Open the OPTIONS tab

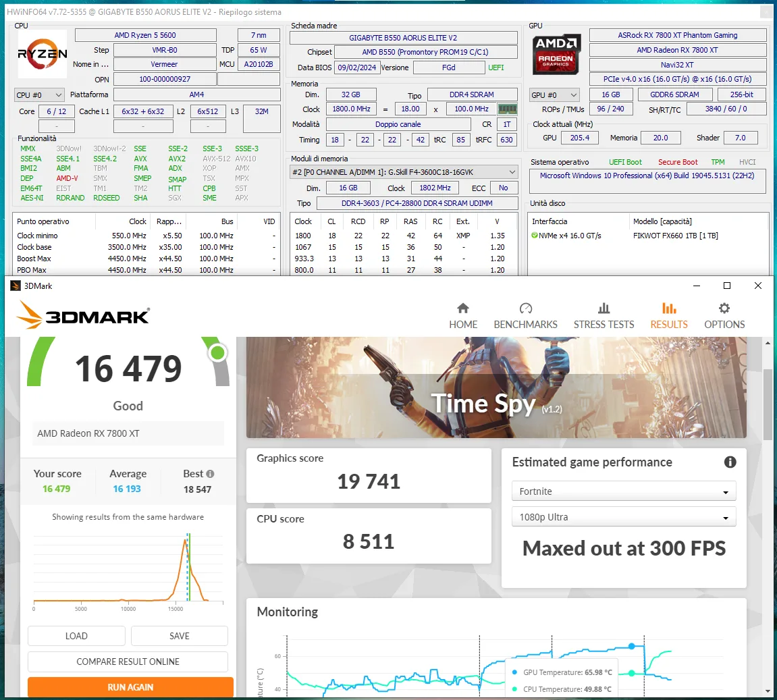coord(724,316)
